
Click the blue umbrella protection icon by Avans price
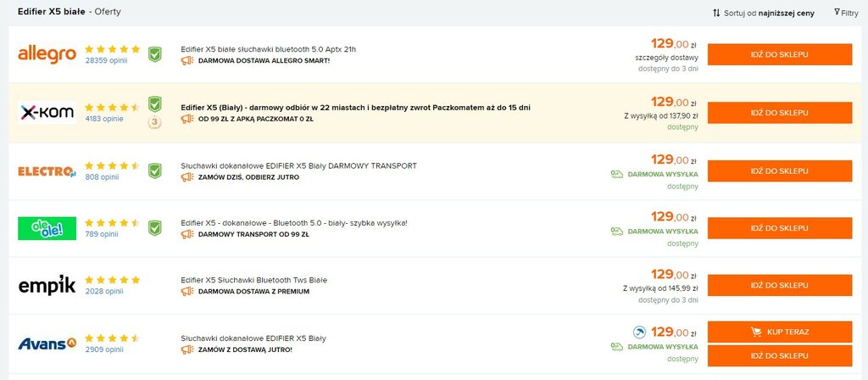click(640, 332)
